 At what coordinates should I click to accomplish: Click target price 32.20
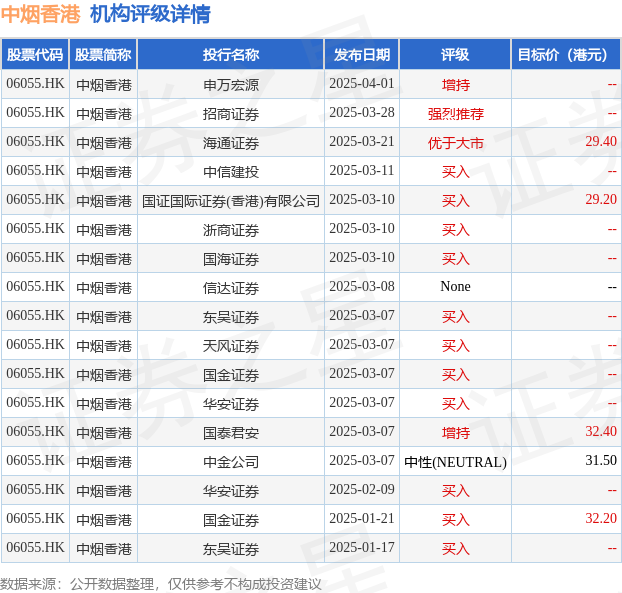[x=601, y=518]
